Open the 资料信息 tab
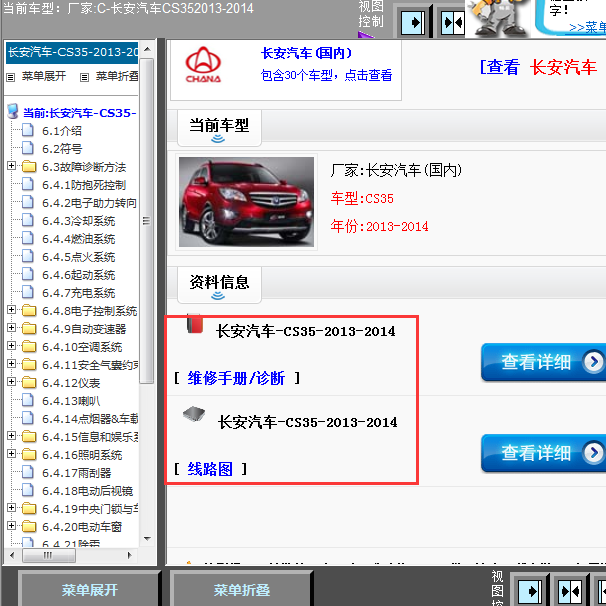 point(219,285)
